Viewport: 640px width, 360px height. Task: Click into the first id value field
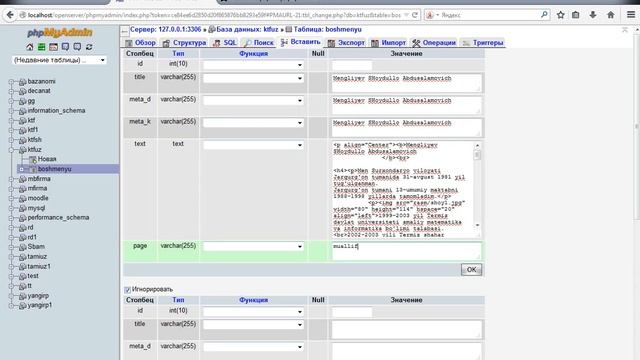[352, 65]
